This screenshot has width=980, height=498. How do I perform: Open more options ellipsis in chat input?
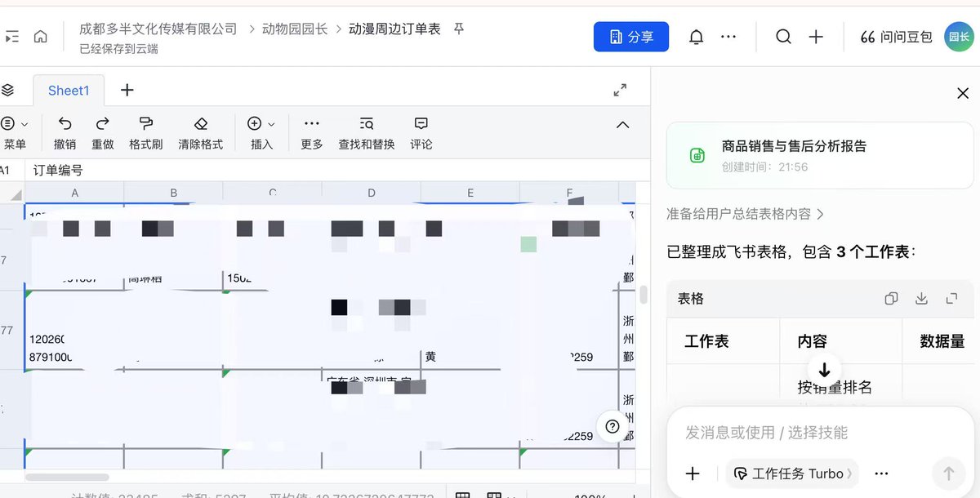(881, 474)
